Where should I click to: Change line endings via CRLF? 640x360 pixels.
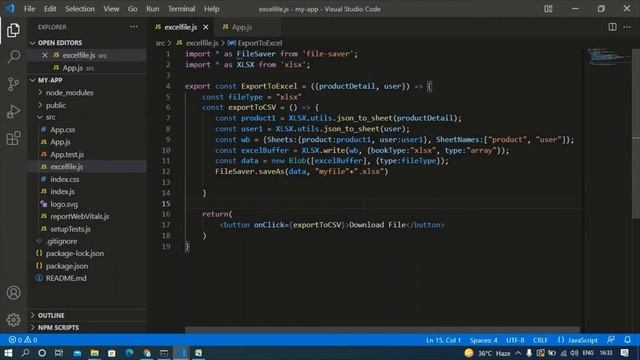pos(540,340)
